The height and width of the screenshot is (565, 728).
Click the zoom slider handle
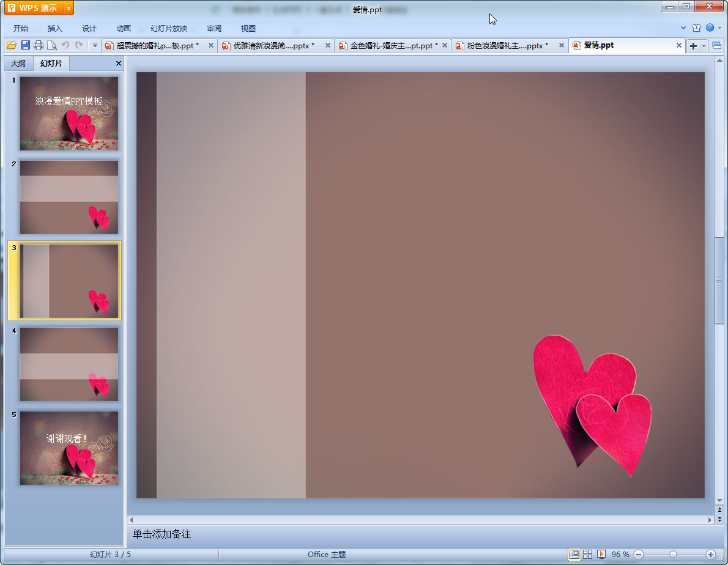point(673,555)
